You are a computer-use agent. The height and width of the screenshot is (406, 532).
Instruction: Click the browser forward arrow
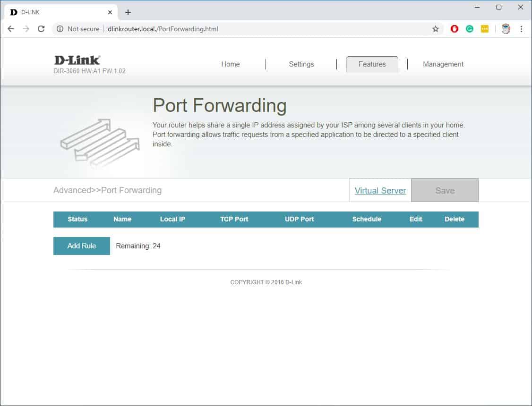click(26, 29)
